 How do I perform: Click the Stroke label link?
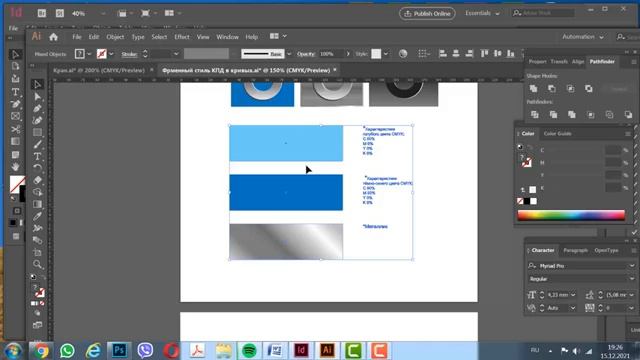(129, 54)
